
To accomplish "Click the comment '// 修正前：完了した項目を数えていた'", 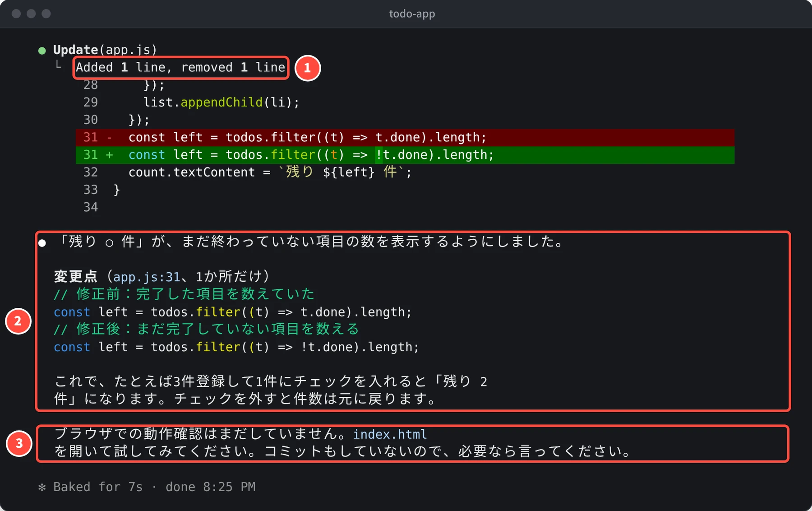I will [184, 294].
